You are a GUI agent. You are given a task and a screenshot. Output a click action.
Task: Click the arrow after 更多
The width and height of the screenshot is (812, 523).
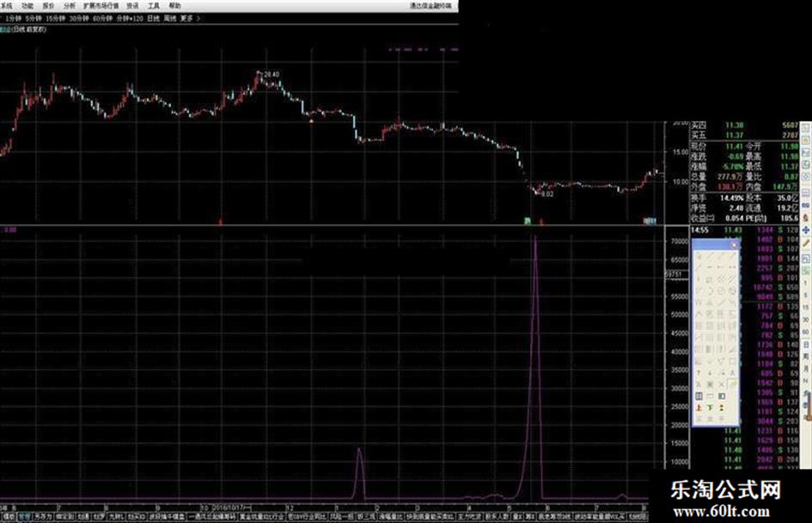(198, 18)
